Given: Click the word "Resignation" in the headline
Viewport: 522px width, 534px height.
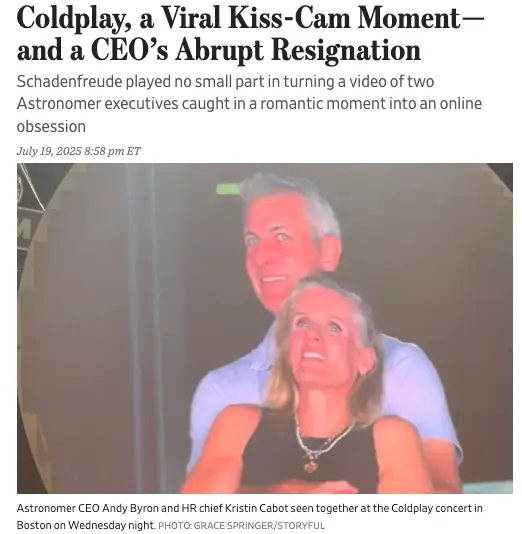Looking at the screenshot, I should [x=346, y=52].
